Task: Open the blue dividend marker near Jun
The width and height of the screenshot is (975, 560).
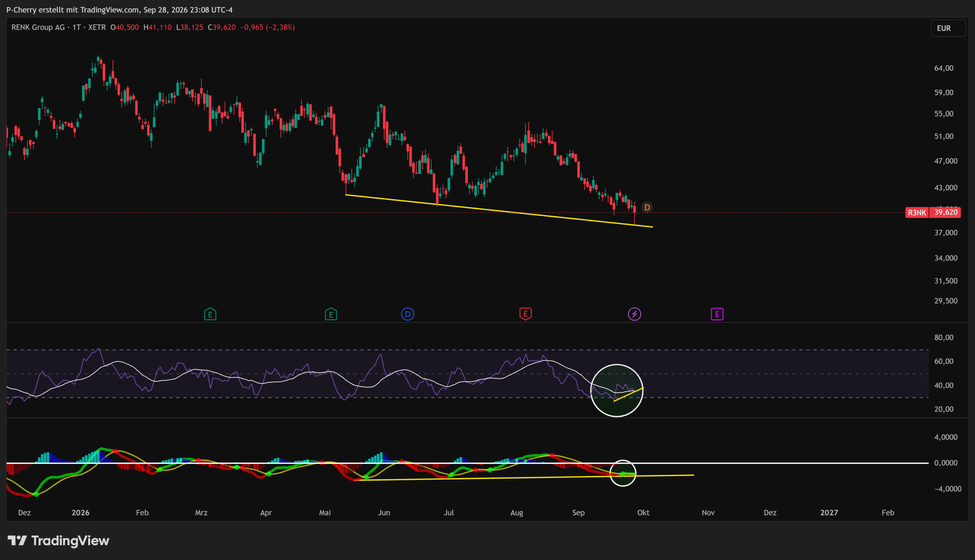Action: (408, 314)
